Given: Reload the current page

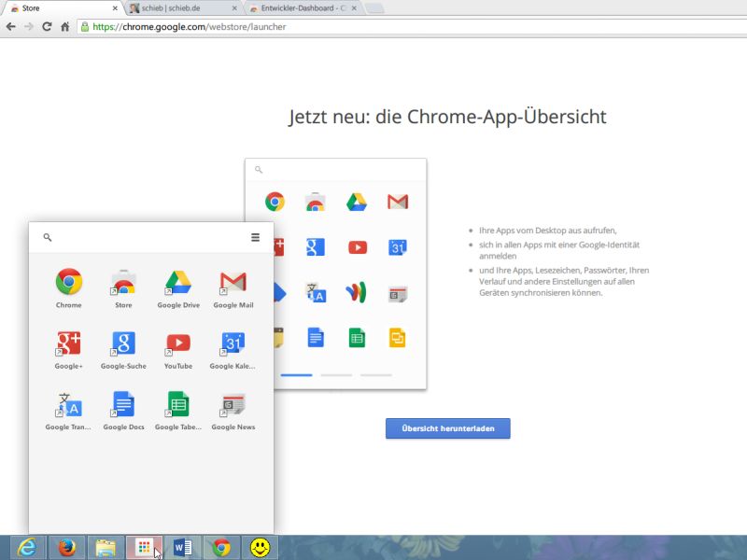Looking at the screenshot, I should (47, 27).
